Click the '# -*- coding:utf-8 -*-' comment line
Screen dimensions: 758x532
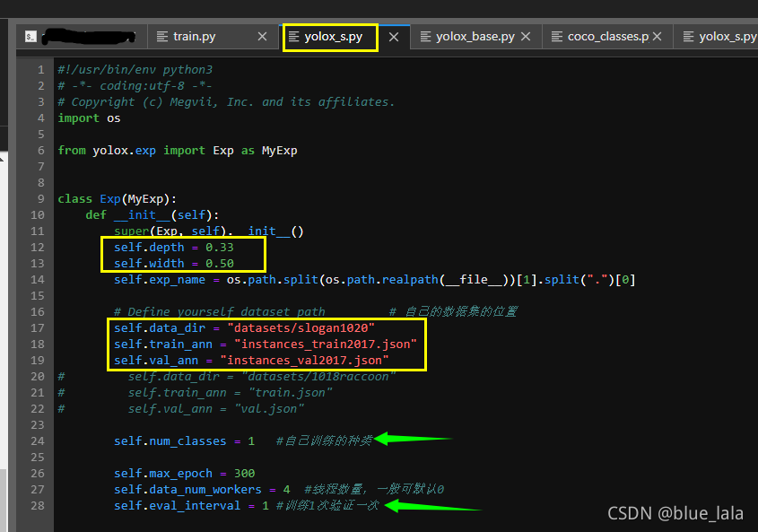pos(135,85)
